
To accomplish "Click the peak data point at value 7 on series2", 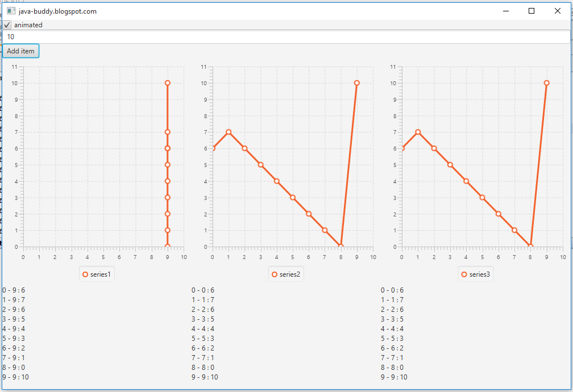I will [x=230, y=131].
